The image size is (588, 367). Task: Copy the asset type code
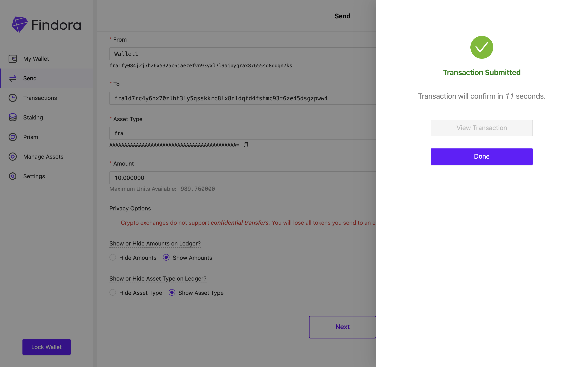246,145
